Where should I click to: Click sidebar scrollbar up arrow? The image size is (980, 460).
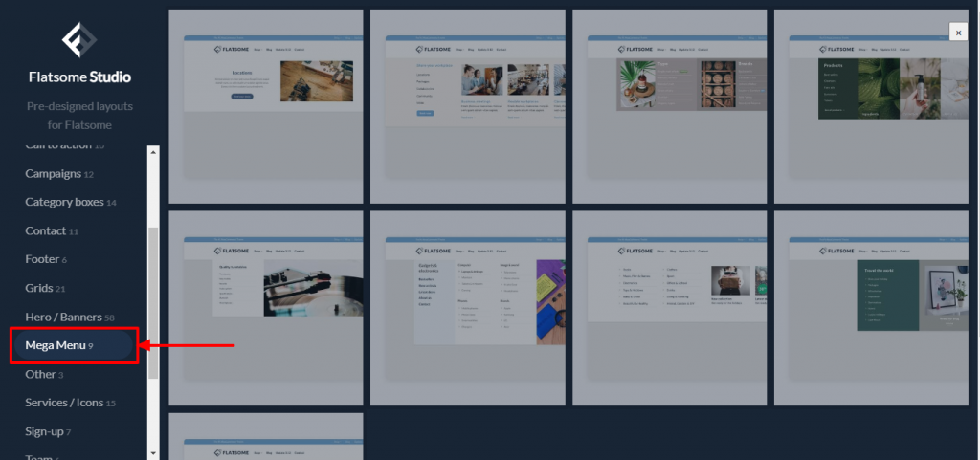[x=154, y=152]
